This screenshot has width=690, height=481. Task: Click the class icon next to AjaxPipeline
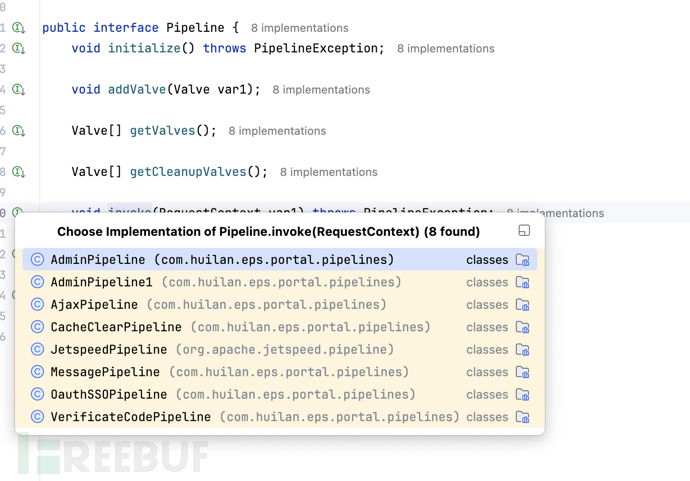[x=37, y=305]
